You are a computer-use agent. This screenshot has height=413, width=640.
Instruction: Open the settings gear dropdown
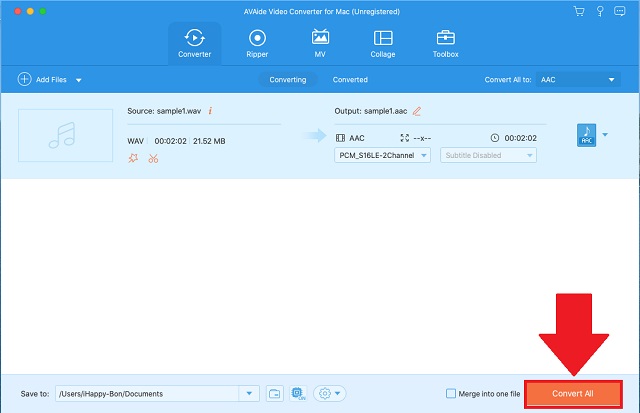tap(330, 393)
